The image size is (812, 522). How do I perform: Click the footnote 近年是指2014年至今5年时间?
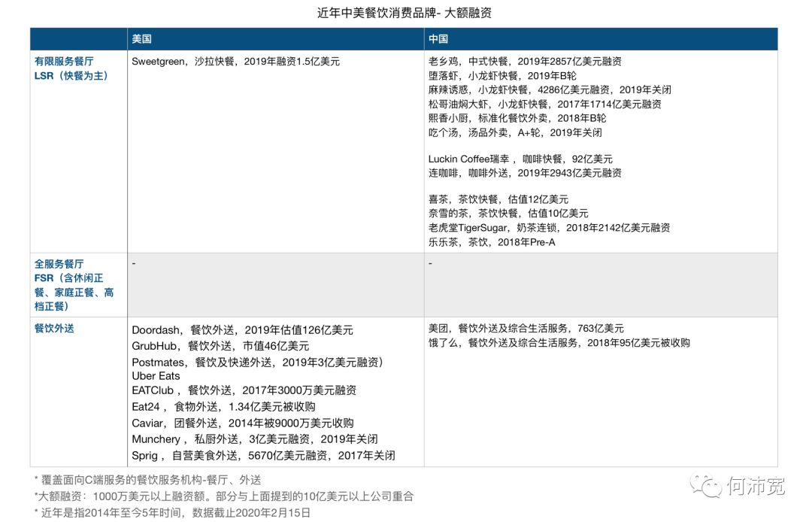[172, 513]
